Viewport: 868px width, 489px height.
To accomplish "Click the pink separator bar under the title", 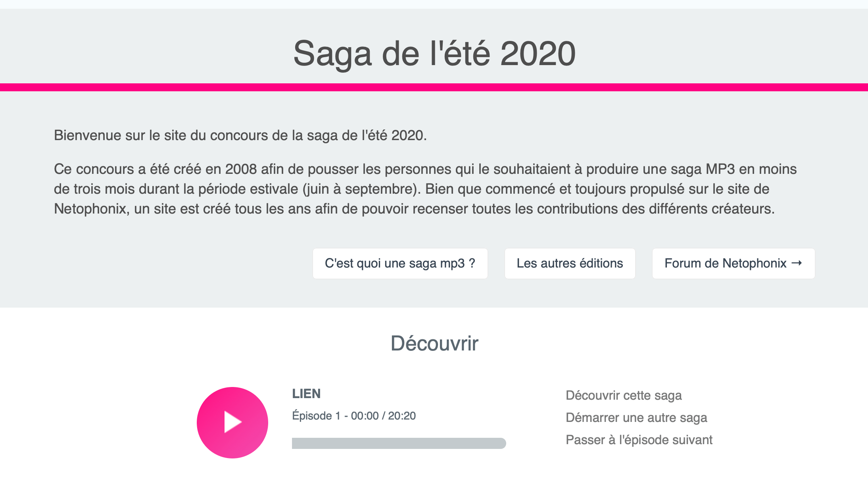I will [x=434, y=87].
